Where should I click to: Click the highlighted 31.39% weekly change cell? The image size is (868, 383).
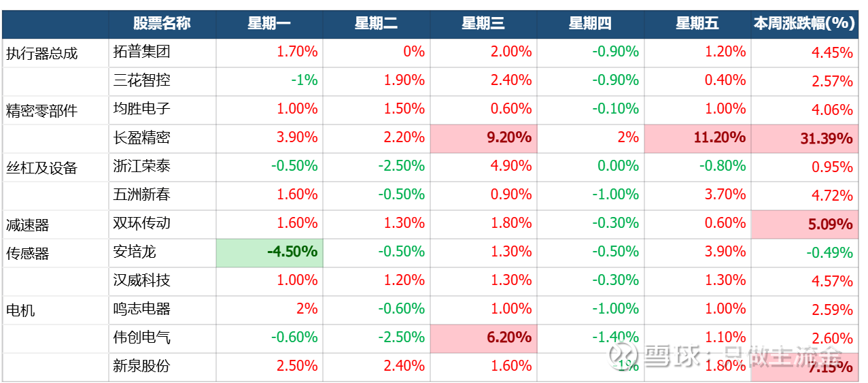click(x=805, y=138)
